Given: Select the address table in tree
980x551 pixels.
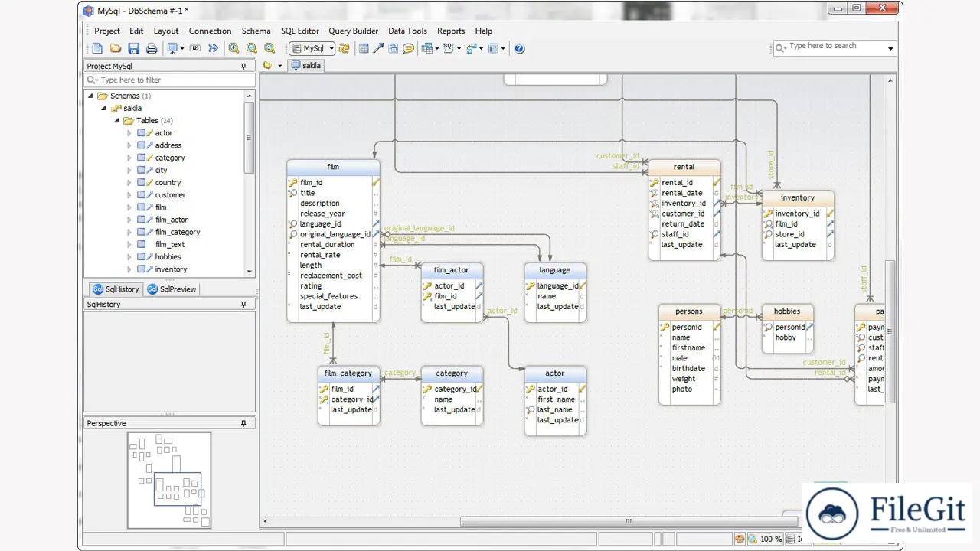Looking at the screenshot, I should [168, 145].
